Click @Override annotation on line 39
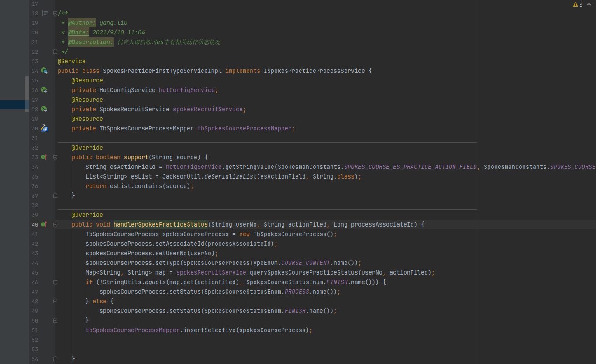The image size is (596, 364). point(87,215)
